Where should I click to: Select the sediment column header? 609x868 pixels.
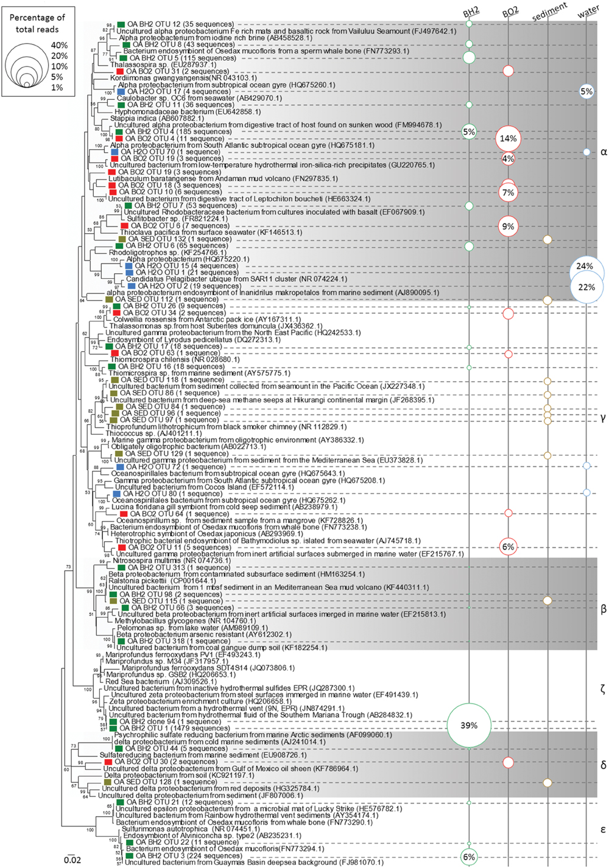coord(550,11)
